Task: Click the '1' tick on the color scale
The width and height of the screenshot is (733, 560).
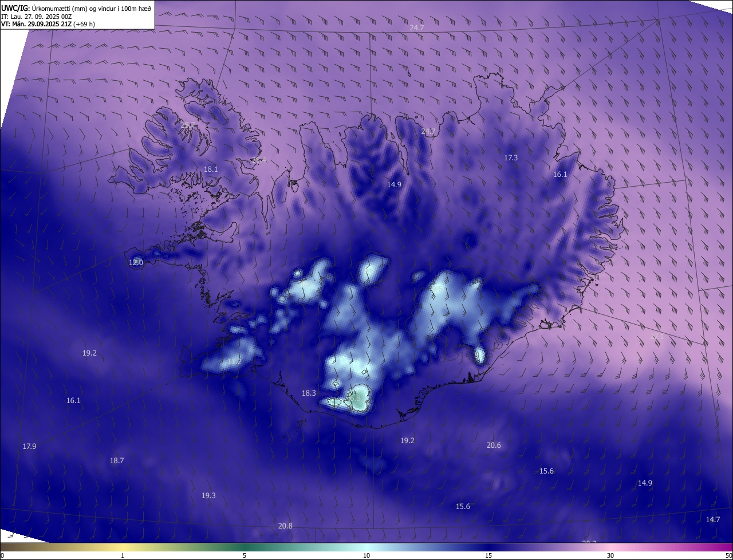Action: tap(123, 555)
